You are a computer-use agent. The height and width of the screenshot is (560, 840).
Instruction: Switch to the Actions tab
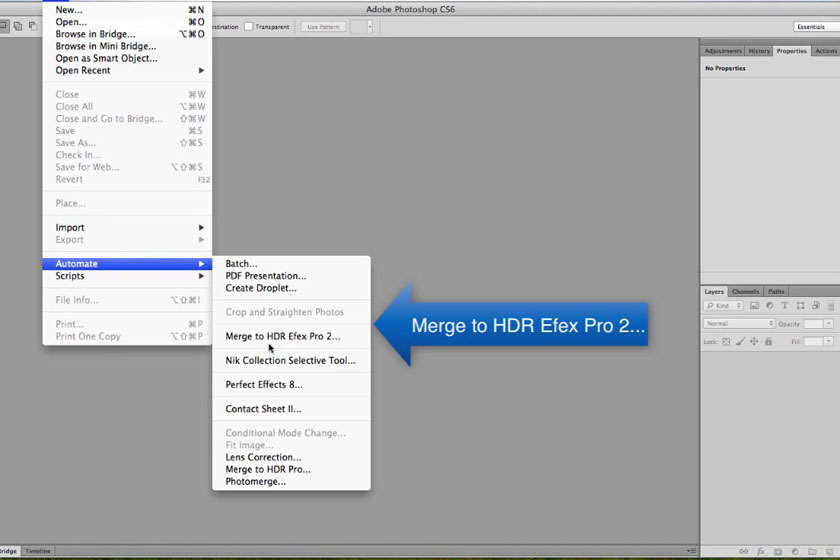pyautogui.click(x=826, y=51)
